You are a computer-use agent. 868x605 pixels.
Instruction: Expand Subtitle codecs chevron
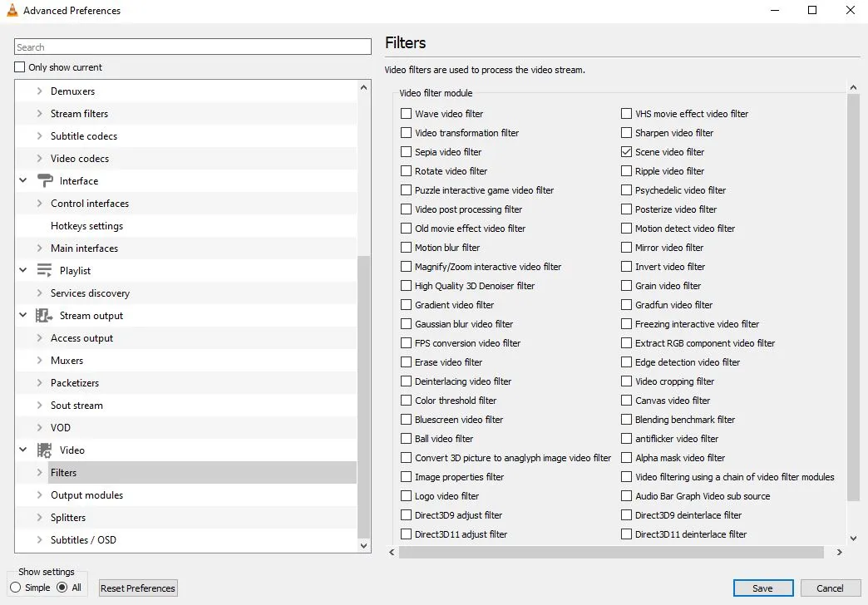[x=39, y=135]
